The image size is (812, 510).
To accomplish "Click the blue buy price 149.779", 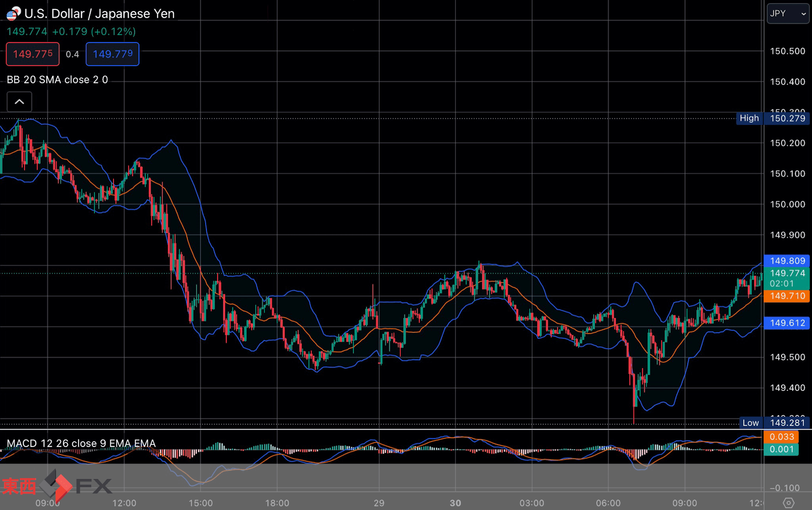I will (x=113, y=54).
